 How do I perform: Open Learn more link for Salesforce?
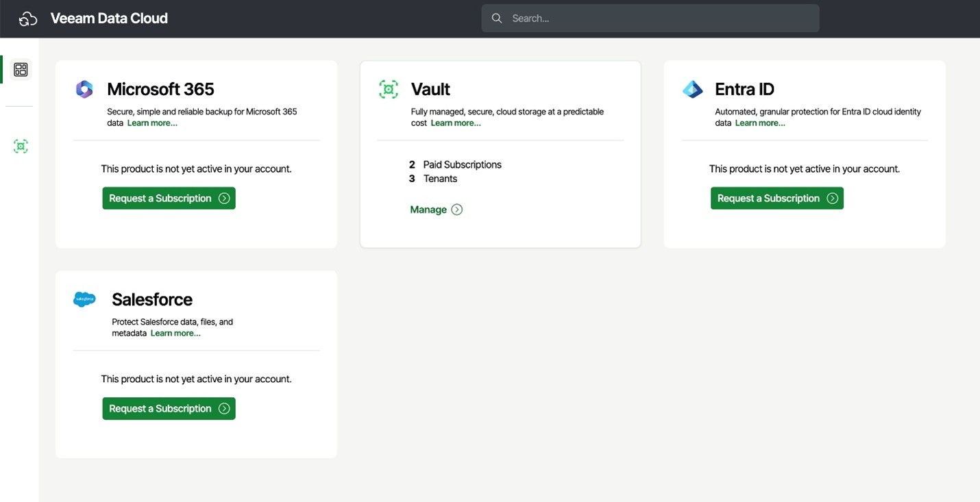pos(175,334)
